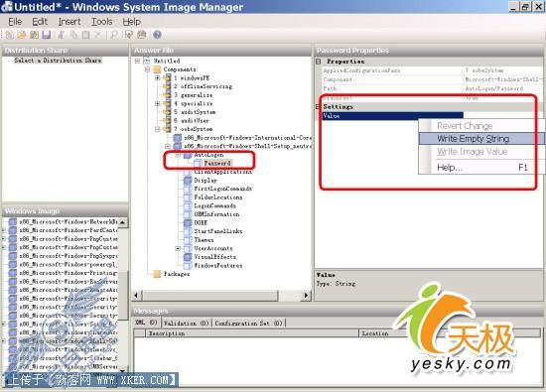The height and width of the screenshot is (392, 546).
Task: Click the Password node icon in tree
Action: [198, 164]
